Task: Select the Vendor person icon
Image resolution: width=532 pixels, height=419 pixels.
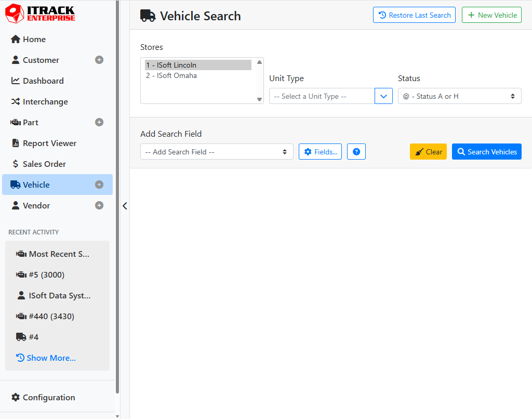Action: click(16, 205)
